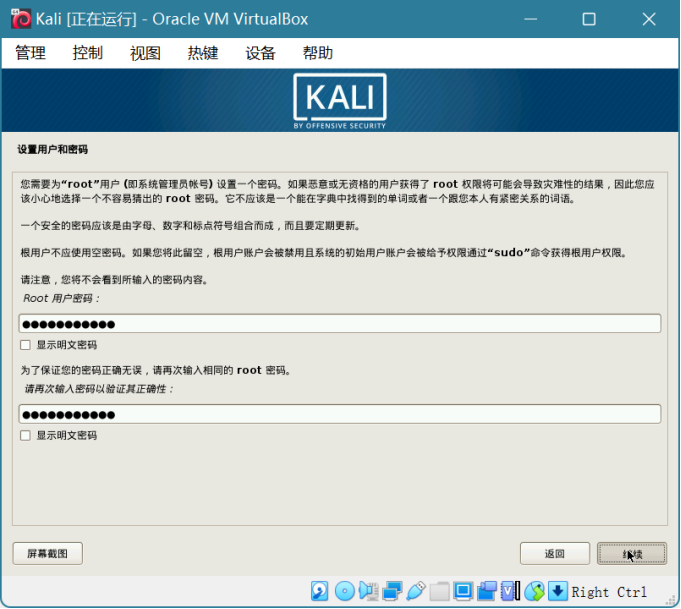Click the window resize grip icon
This screenshot has width=681, height=609.
(671, 601)
